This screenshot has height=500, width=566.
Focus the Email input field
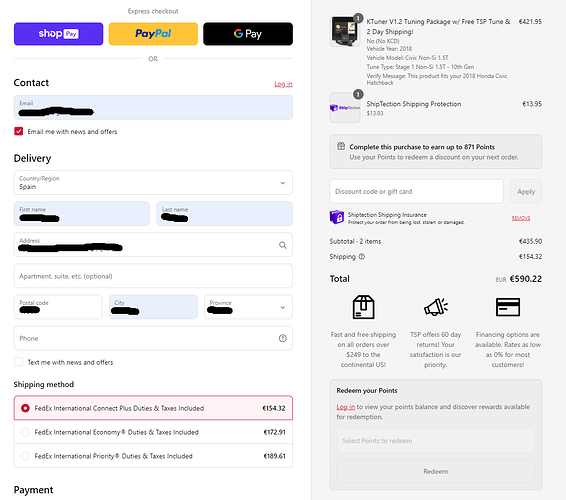[153, 108]
